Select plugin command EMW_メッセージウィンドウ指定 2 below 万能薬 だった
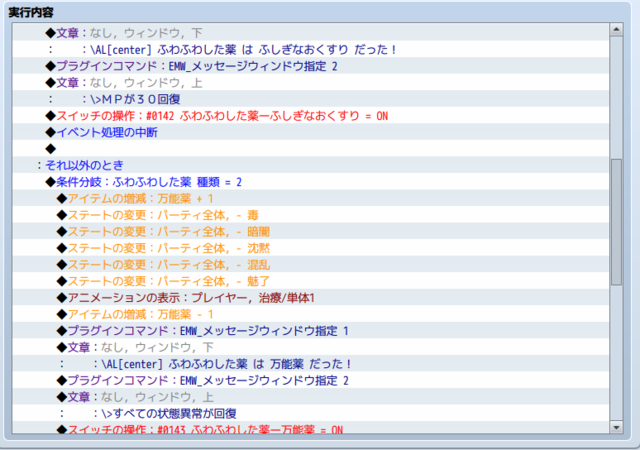640x450 pixels. coord(311,381)
